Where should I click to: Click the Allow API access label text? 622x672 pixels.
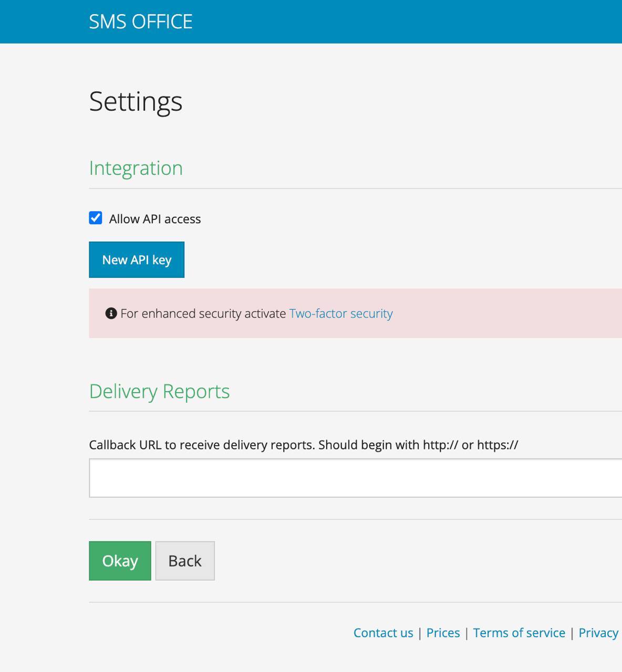pos(154,219)
